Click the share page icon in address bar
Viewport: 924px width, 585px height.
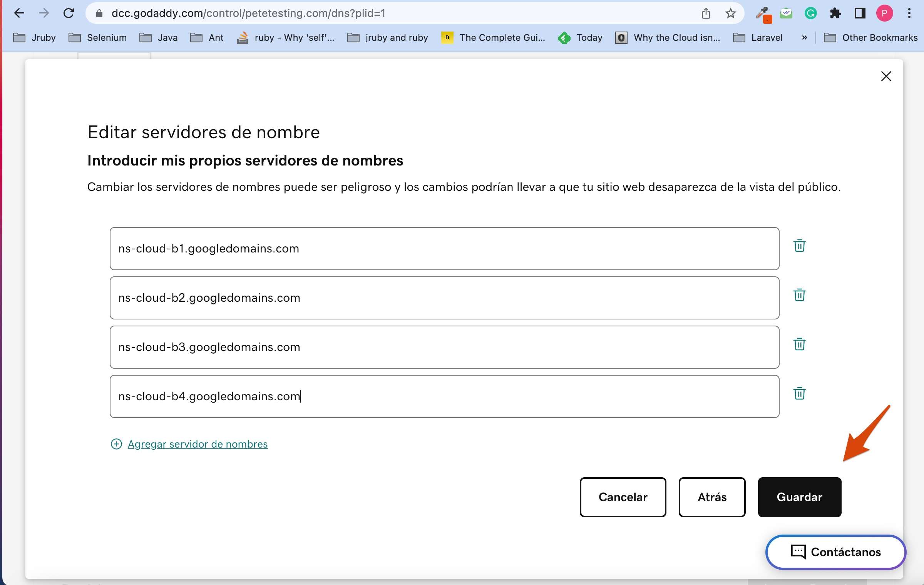click(706, 13)
